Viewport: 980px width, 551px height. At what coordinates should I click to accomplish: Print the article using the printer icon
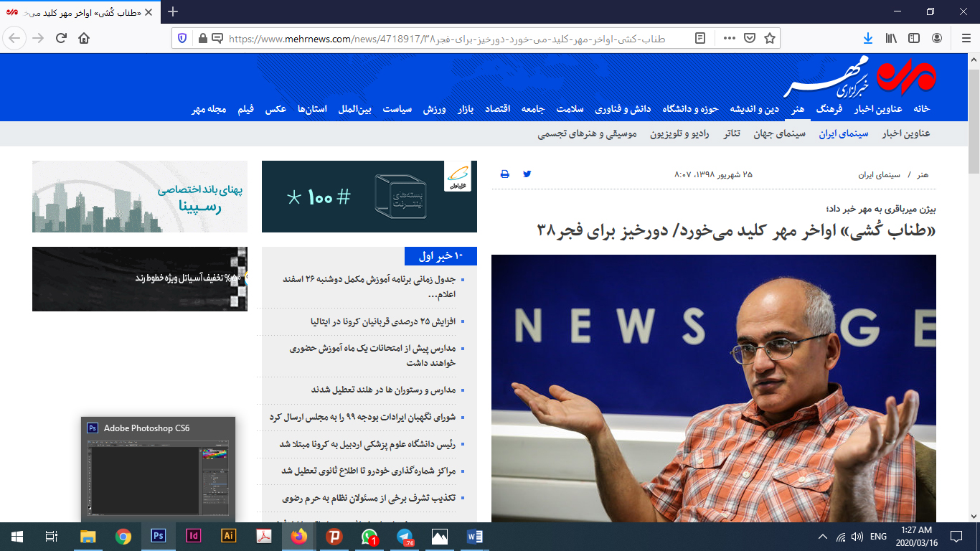pos(504,174)
